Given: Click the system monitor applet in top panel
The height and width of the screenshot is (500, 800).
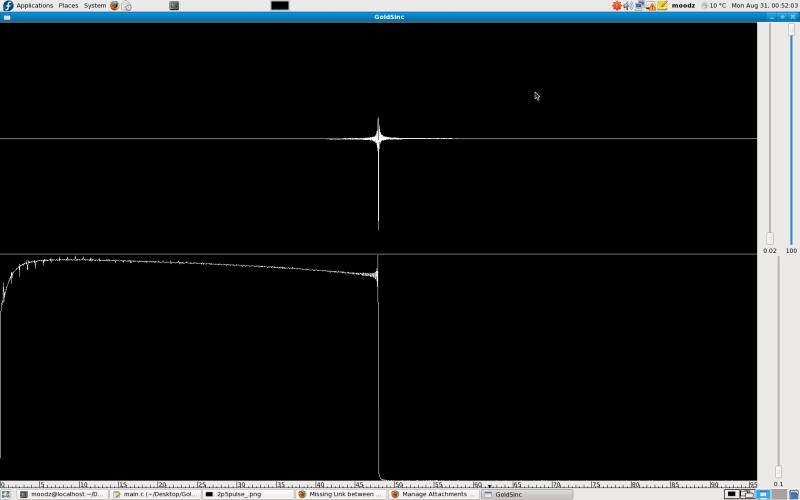Looking at the screenshot, I should [x=280, y=5].
